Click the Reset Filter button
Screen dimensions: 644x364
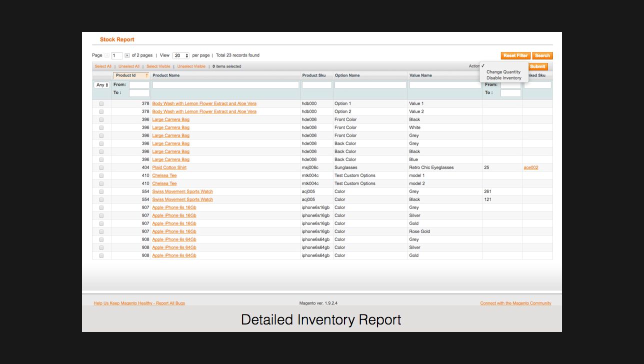[515, 55]
